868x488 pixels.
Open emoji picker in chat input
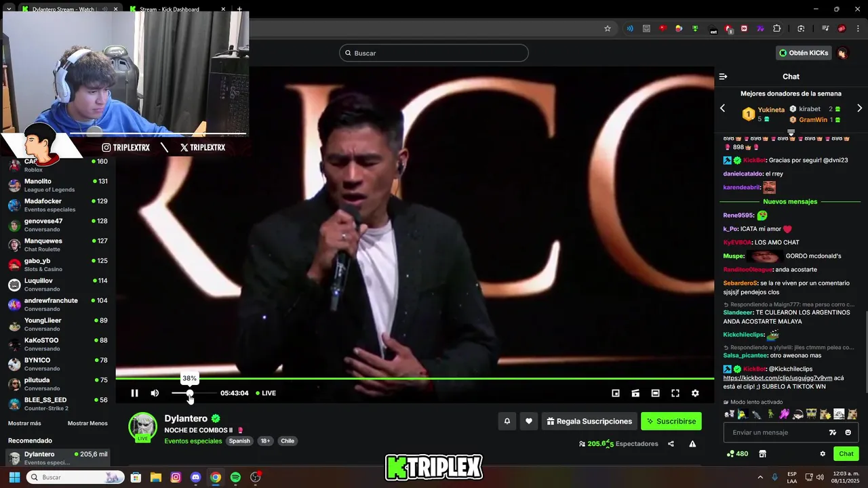[848, 432]
